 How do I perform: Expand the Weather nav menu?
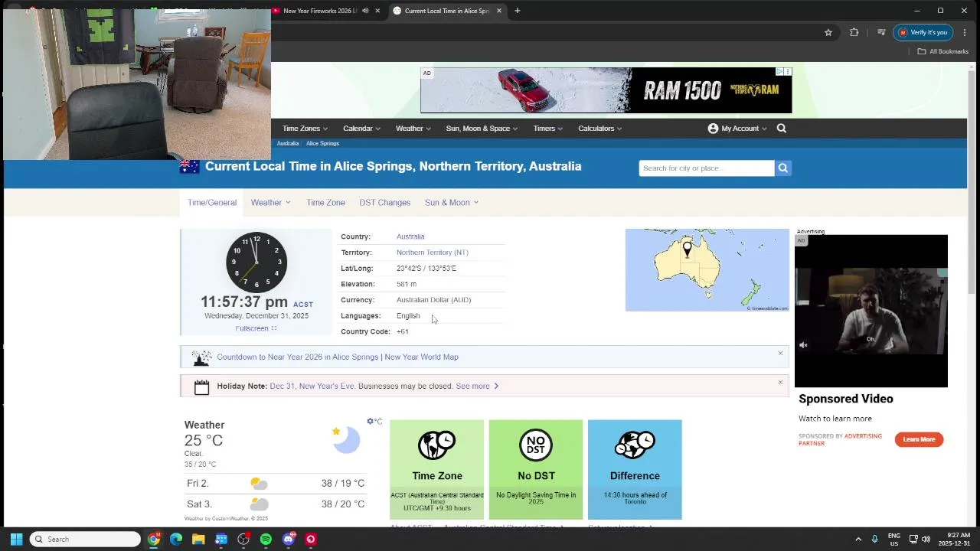pyautogui.click(x=413, y=129)
